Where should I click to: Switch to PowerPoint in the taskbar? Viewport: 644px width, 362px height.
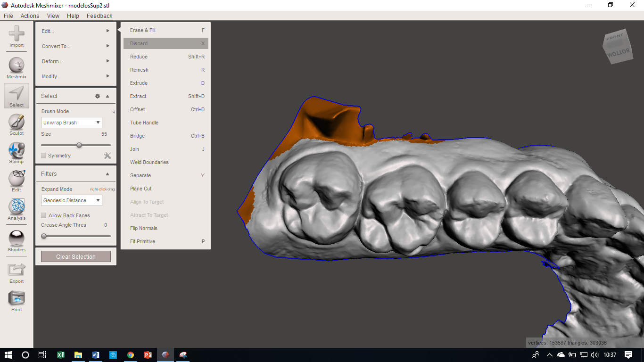coord(148,355)
